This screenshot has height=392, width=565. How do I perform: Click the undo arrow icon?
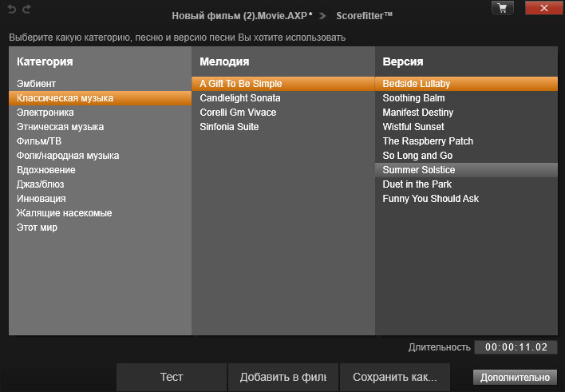coord(12,8)
